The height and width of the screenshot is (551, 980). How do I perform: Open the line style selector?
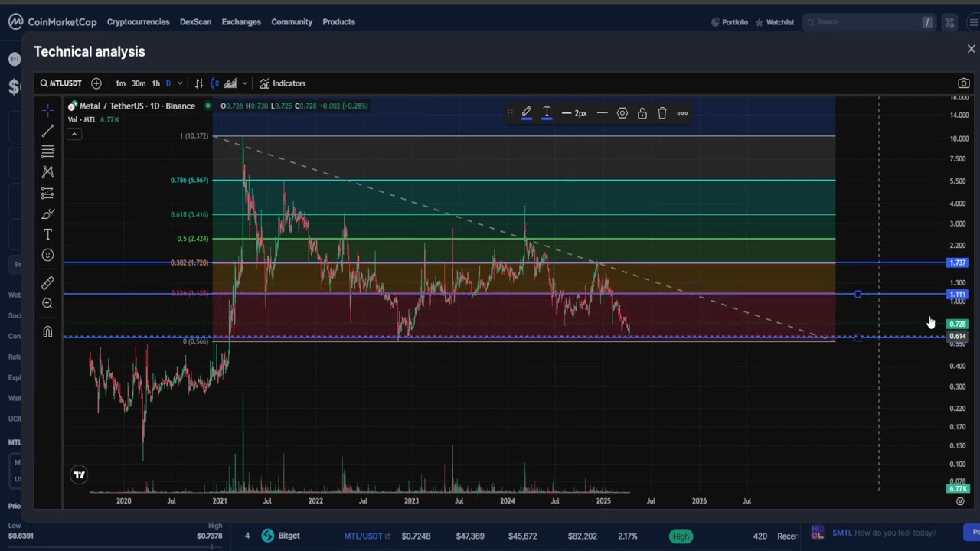tap(603, 113)
